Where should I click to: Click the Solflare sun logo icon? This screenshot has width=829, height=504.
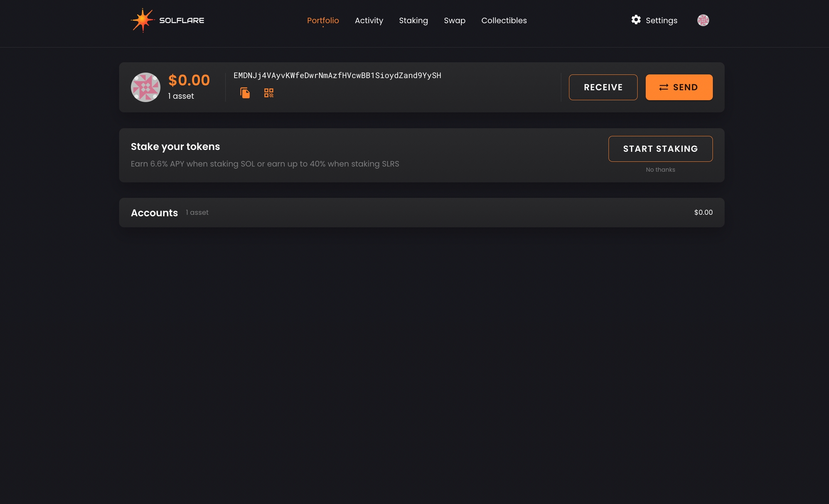tap(143, 20)
